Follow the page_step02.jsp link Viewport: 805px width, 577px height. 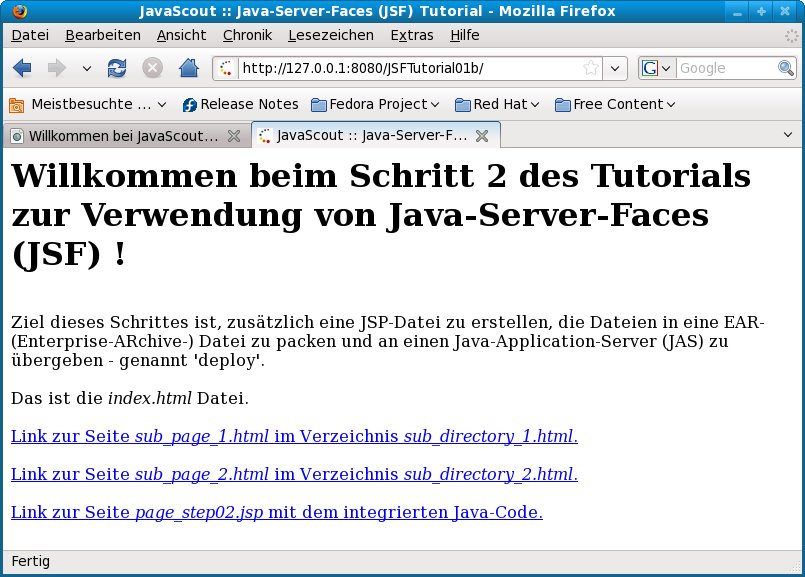276,512
